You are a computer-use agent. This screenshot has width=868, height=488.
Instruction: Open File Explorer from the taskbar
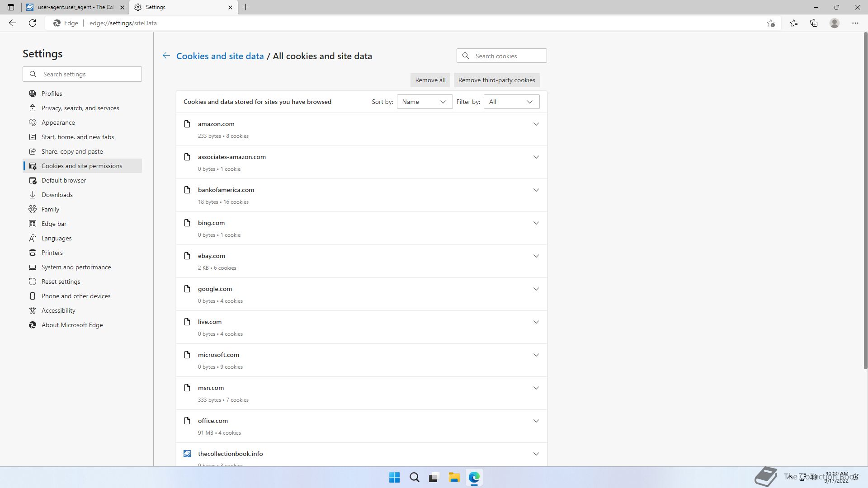click(x=454, y=478)
